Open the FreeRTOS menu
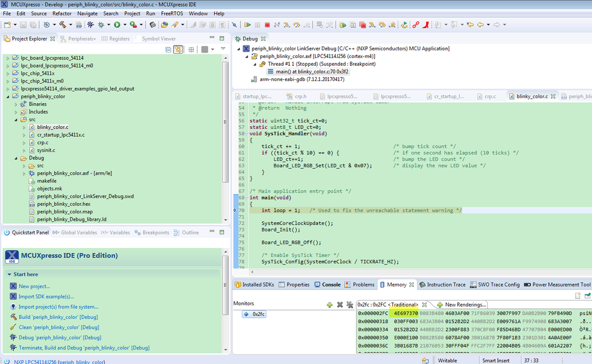Screen dimensions: 592x364 coord(172,13)
